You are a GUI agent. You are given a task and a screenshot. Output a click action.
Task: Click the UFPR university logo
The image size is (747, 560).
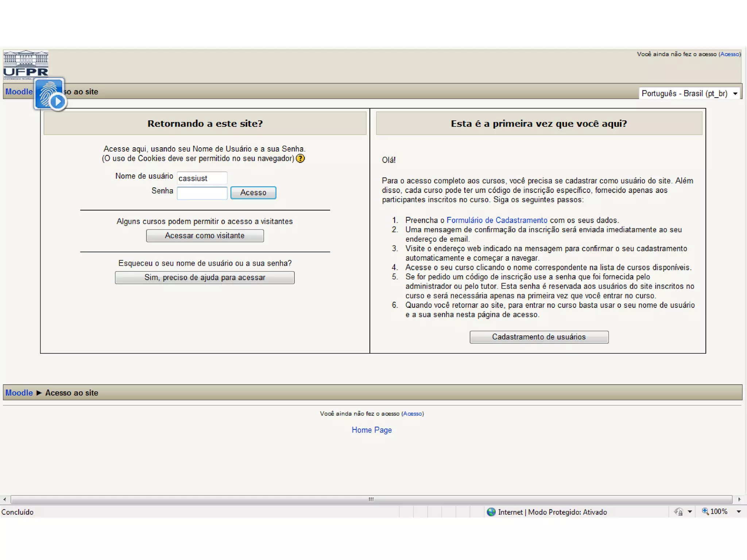(x=26, y=65)
